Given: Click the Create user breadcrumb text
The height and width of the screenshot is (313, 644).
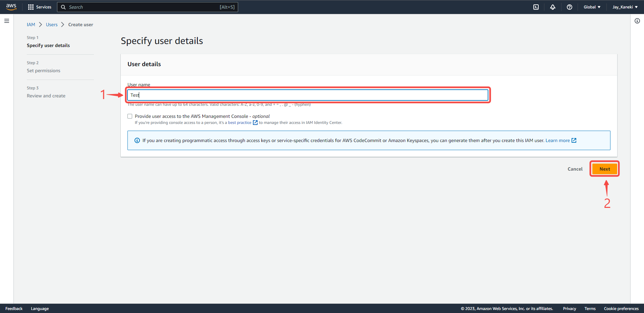Looking at the screenshot, I should 80,25.
